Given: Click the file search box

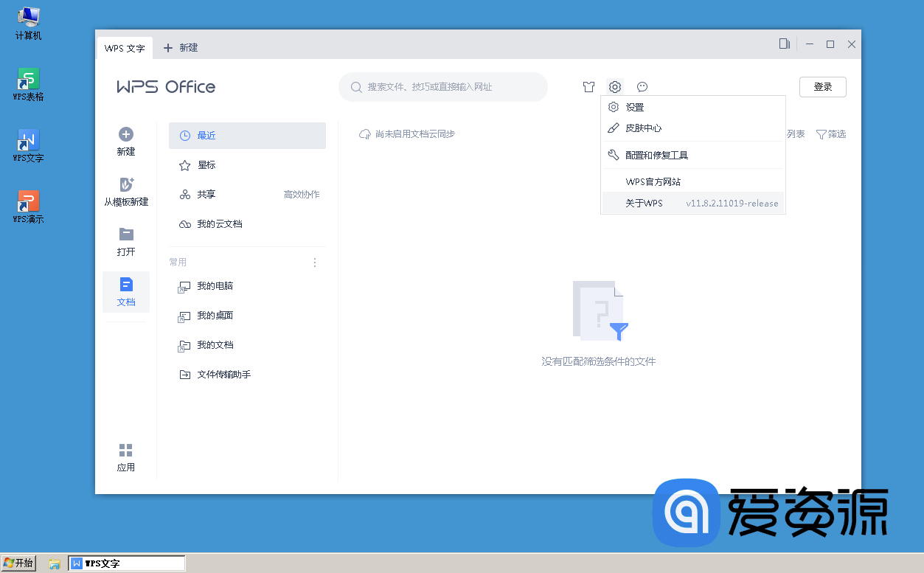Looking at the screenshot, I should pos(442,86).
